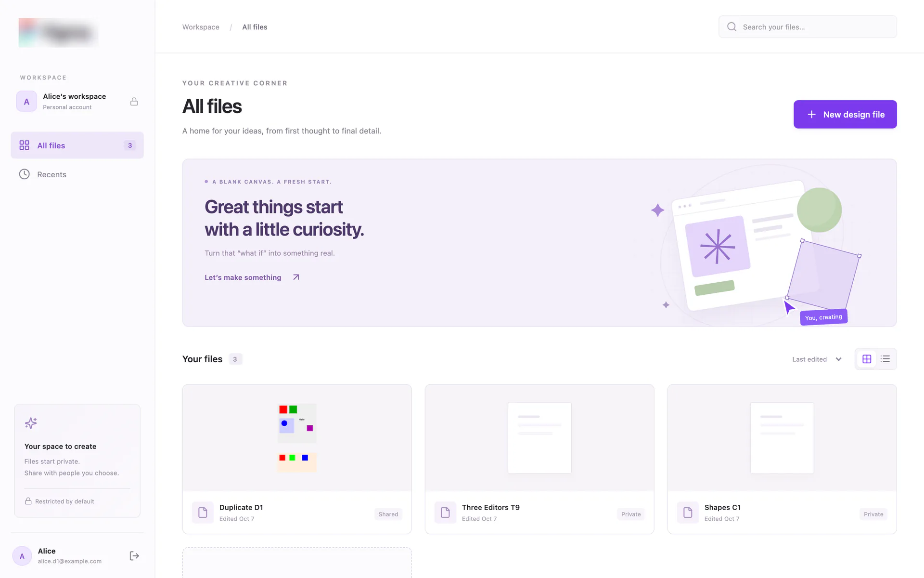The width and height of the screenshot is (924, 578).
Task: Click the file icon next to Shapes C1
Action: click(688, 512)
